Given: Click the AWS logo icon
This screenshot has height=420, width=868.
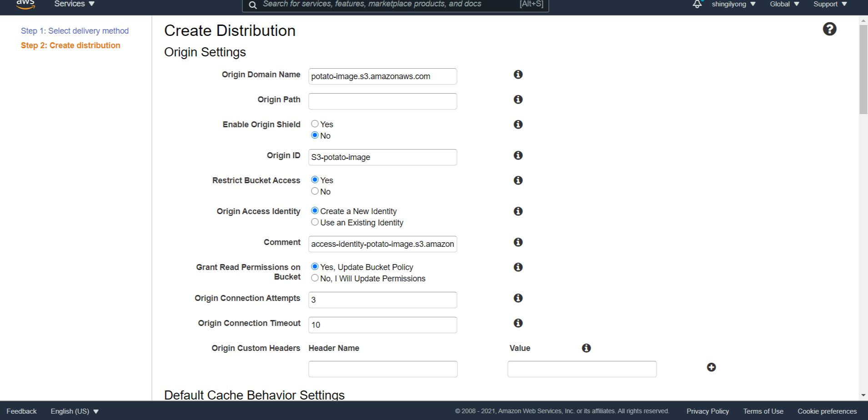Looking at the screenshot, I should click(x=25, y=4).
